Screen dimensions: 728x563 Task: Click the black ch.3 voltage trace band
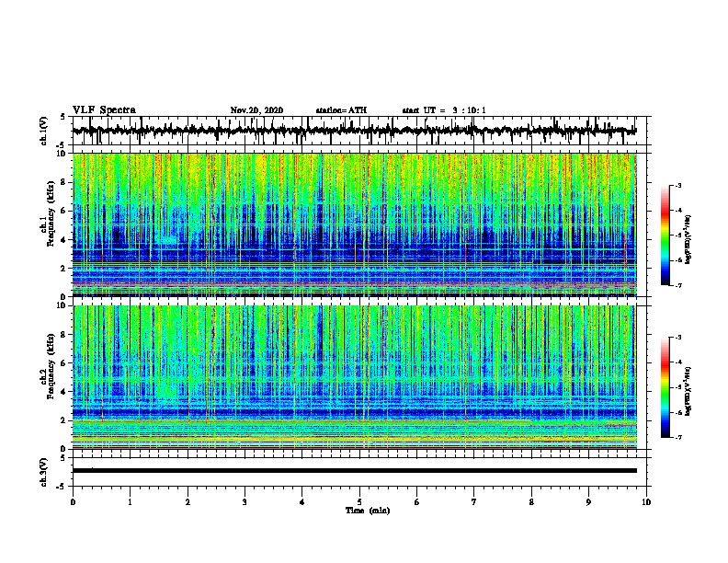pos(354,471)
